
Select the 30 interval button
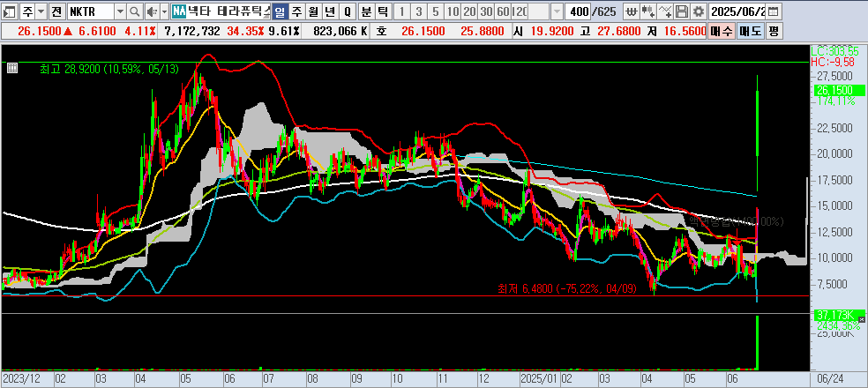tap(486, 11)
